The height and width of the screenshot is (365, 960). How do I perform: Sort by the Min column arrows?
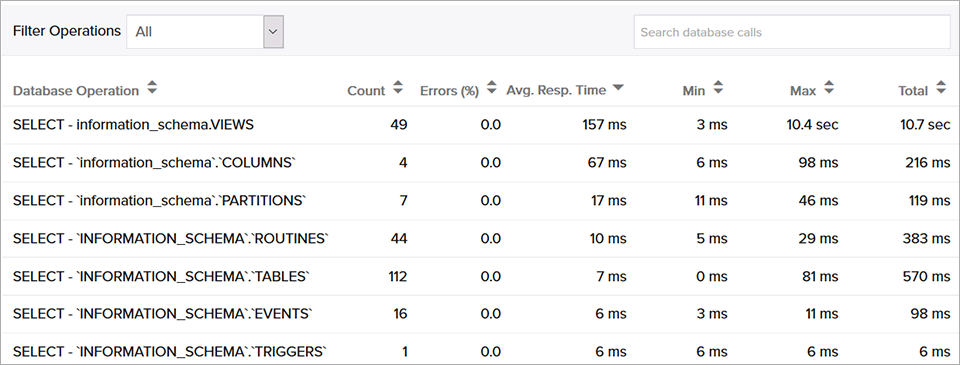pos(718,88)
